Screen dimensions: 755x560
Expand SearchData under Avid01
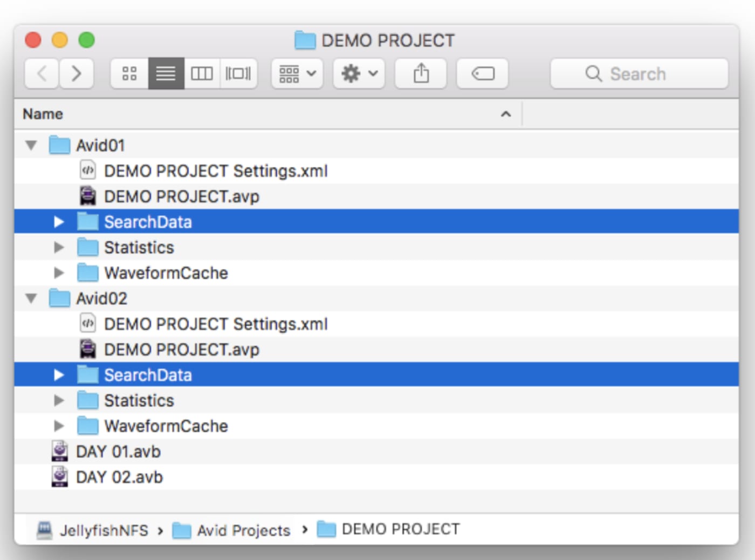[59, 222]
